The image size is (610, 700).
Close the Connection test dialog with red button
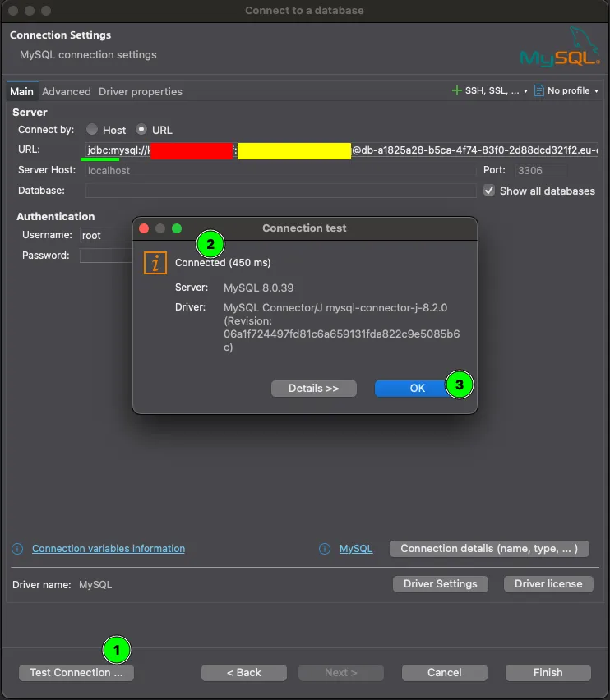(144, 228)
